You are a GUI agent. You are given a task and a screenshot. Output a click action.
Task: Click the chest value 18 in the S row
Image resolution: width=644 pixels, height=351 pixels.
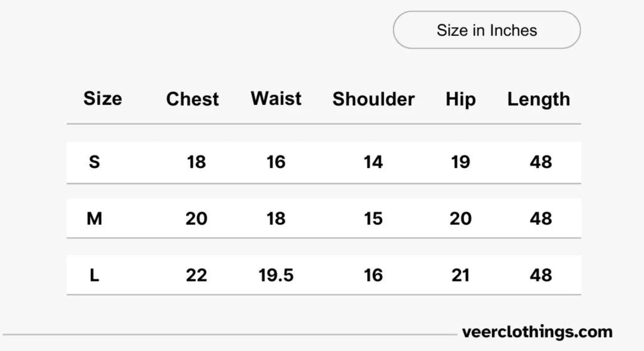click(196, 162)
